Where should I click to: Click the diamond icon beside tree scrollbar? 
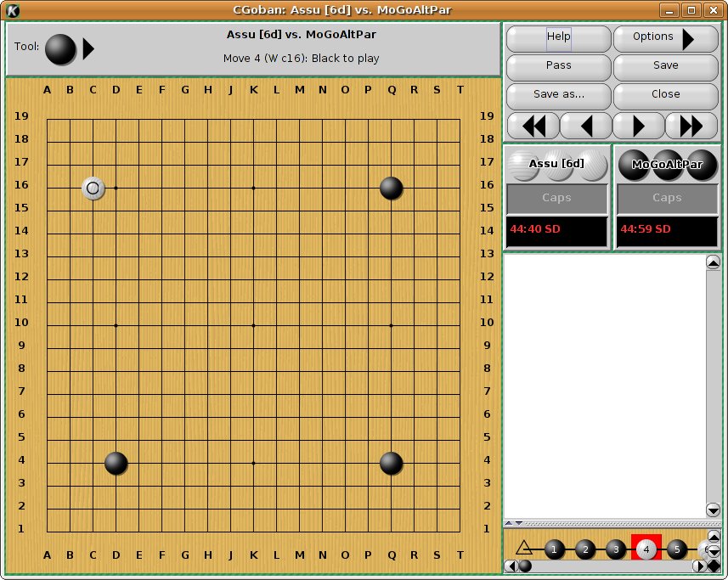714,566
